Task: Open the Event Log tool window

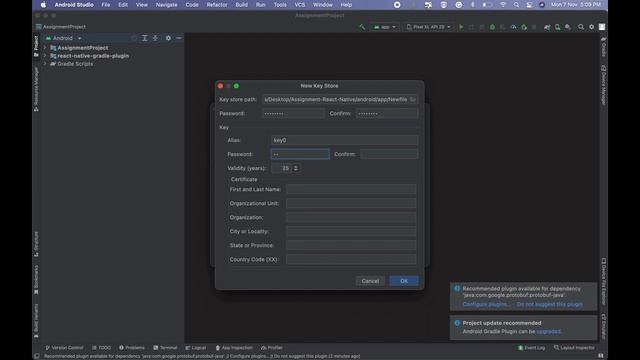Action: click(531, 348)
